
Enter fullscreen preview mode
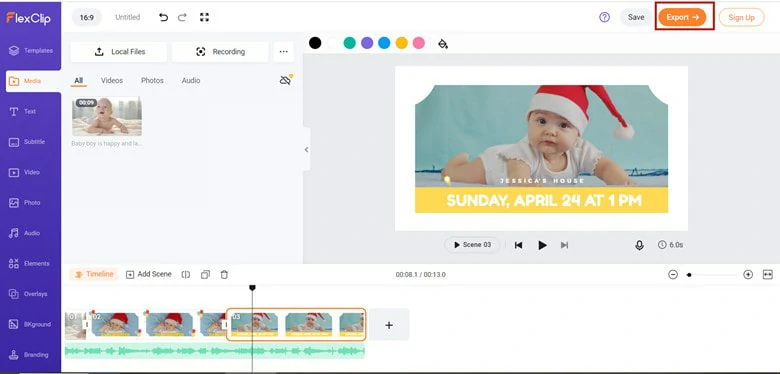[x=204, y=17]
